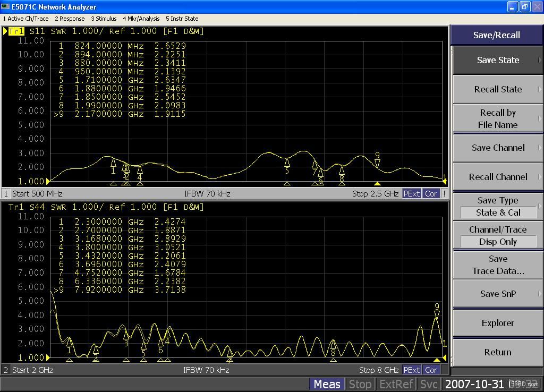Viewport: 544px width, 392px height.
Task: Toggle Channel/Trace Disp Only setting
Action: click(x=497, y=235)
